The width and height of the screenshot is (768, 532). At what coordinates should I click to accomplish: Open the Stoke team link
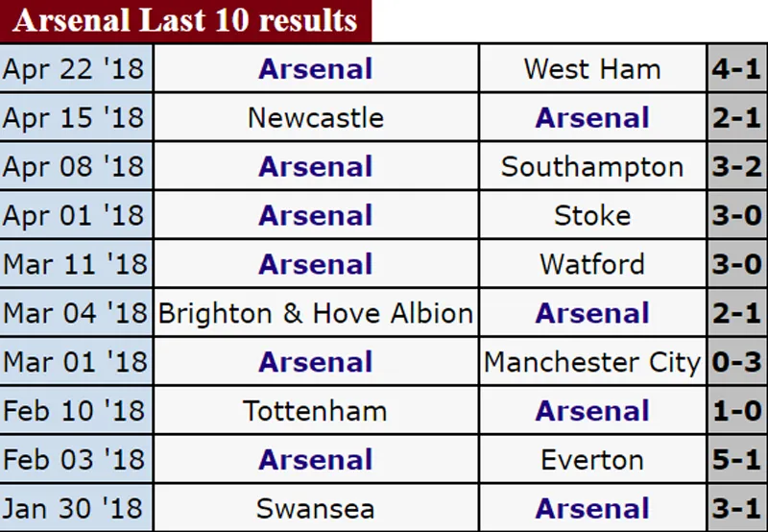[592, 215]
